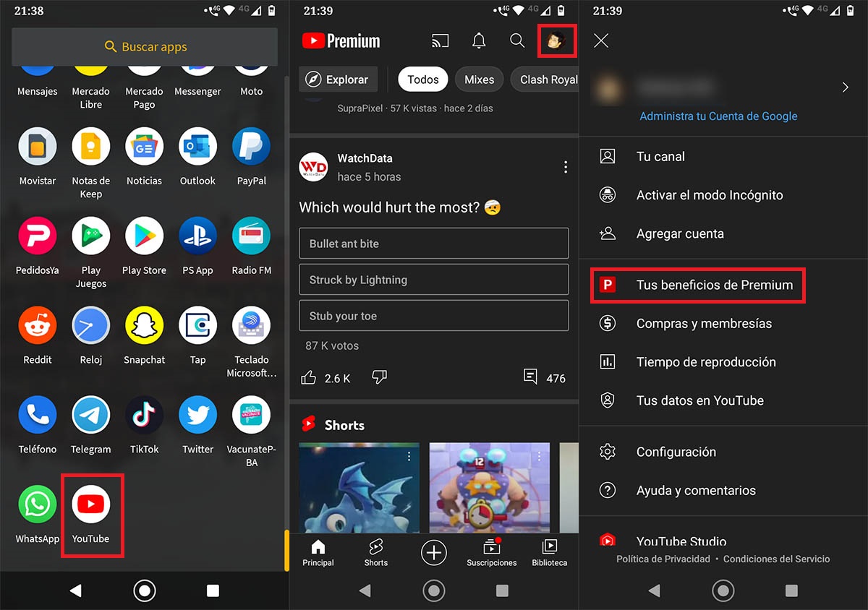Launch the Teléfono app
The width and height of the screenshot is (868, 610).
38,415
